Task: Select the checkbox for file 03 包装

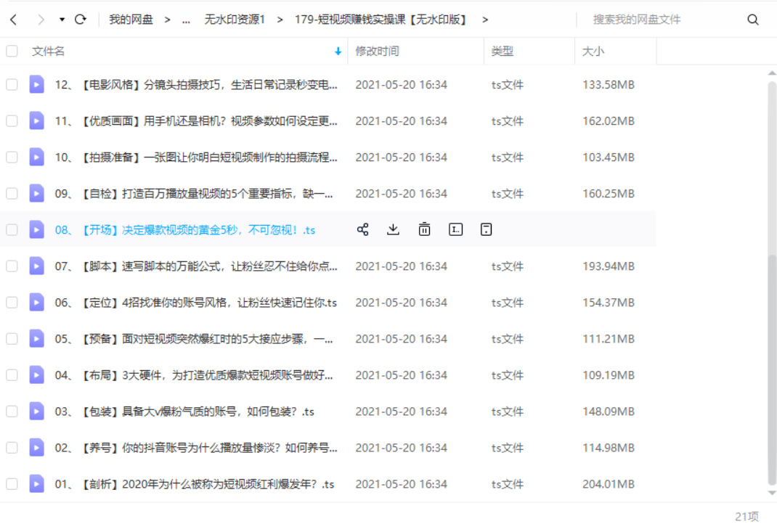Action: tap(12, 411)
